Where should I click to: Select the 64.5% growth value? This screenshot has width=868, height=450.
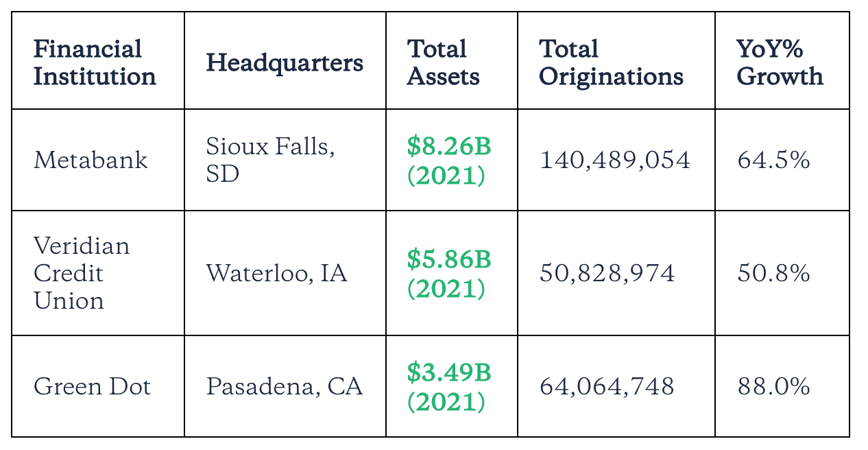(773, 160)
